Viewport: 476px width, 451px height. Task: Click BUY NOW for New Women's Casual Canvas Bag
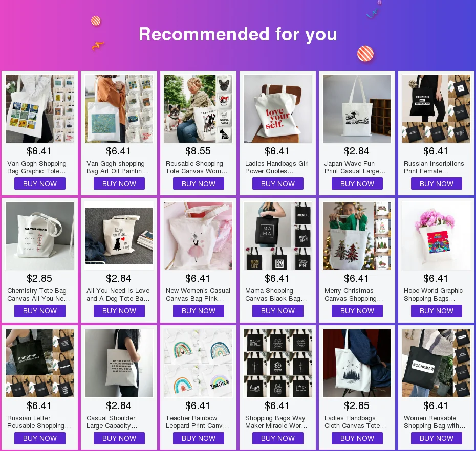(x=199, y=311)
